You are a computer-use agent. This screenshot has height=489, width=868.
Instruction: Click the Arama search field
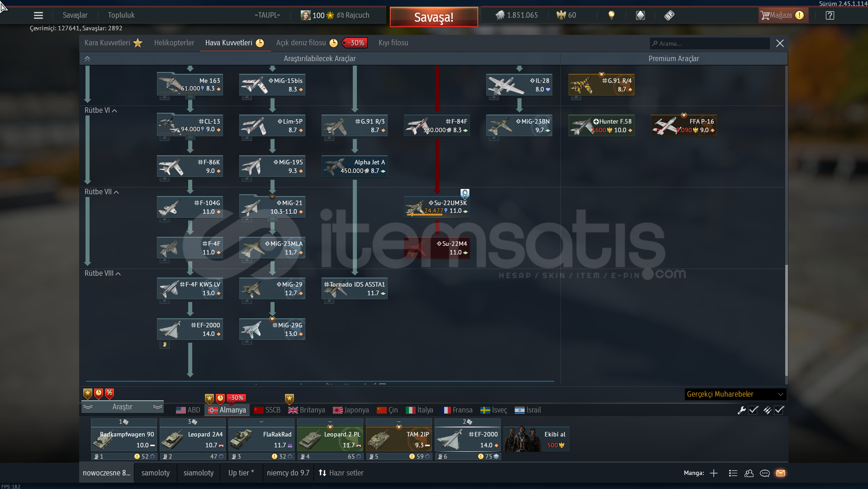(710, 43)
